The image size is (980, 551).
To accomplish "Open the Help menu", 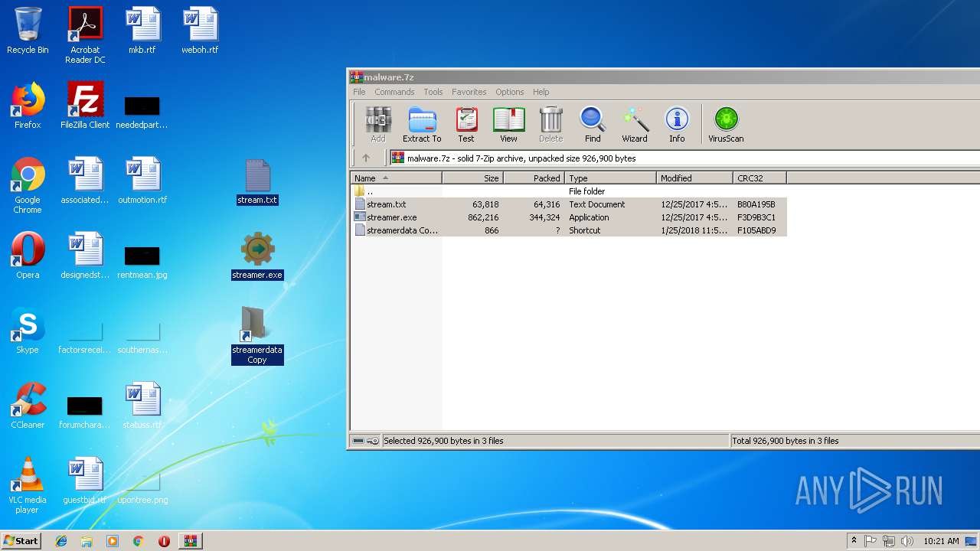I will click(x=541, y=92).
